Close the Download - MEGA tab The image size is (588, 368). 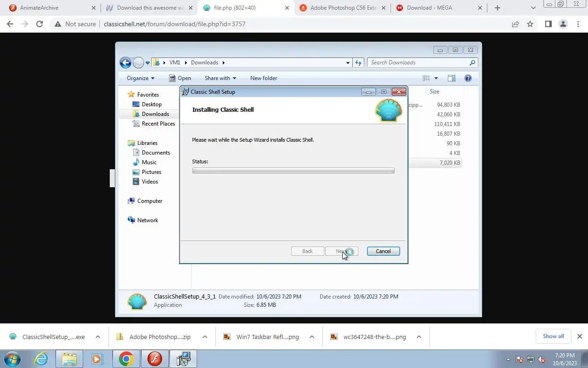[480, 8]
